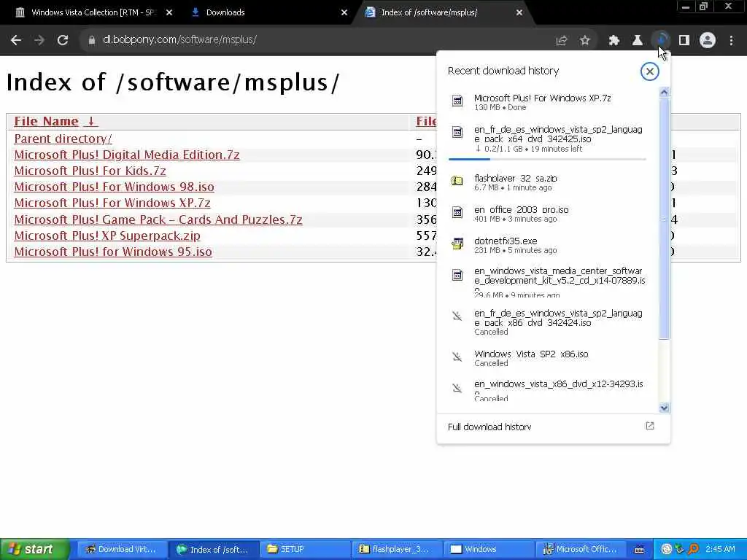The height and width of the screenshot is (560, 747).
Task: Close the Recent download history popup
Action: 649,71
